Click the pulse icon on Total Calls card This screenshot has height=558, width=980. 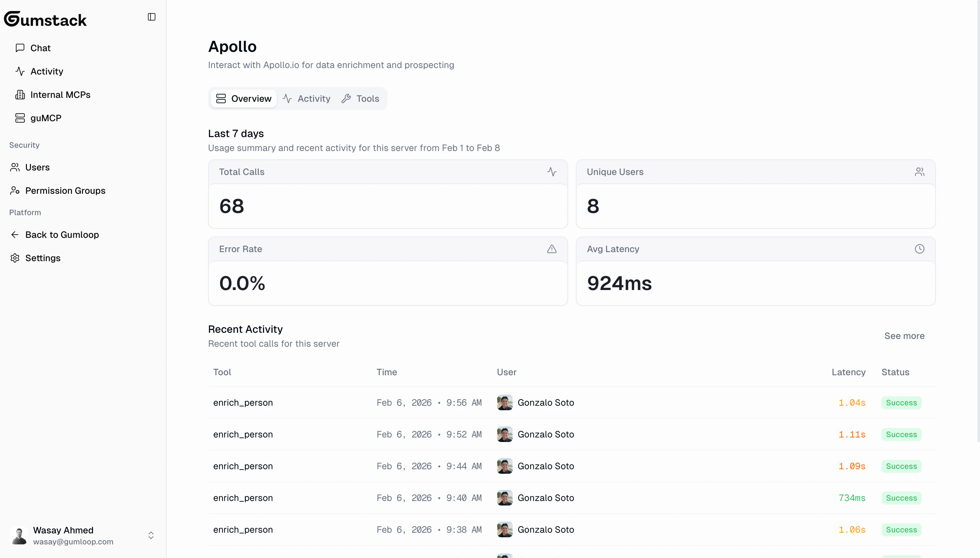(x=552, y=172)
